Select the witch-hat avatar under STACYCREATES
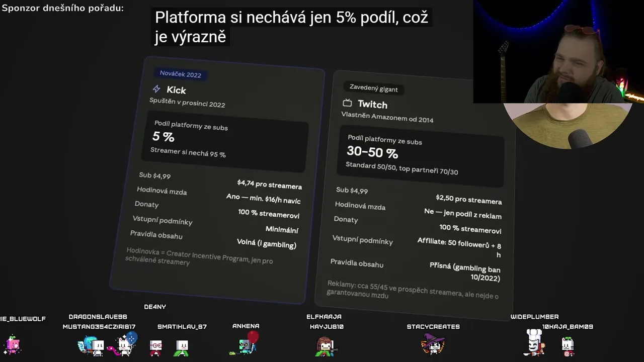This screenshot has width=644, height=362. [x=433, y=344]
